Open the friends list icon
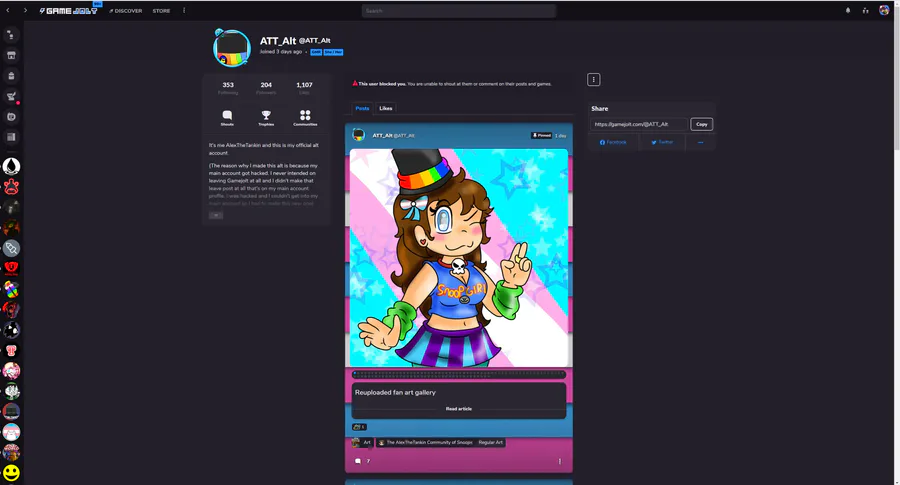Screen dimensions: 900x485 (866, 10)
